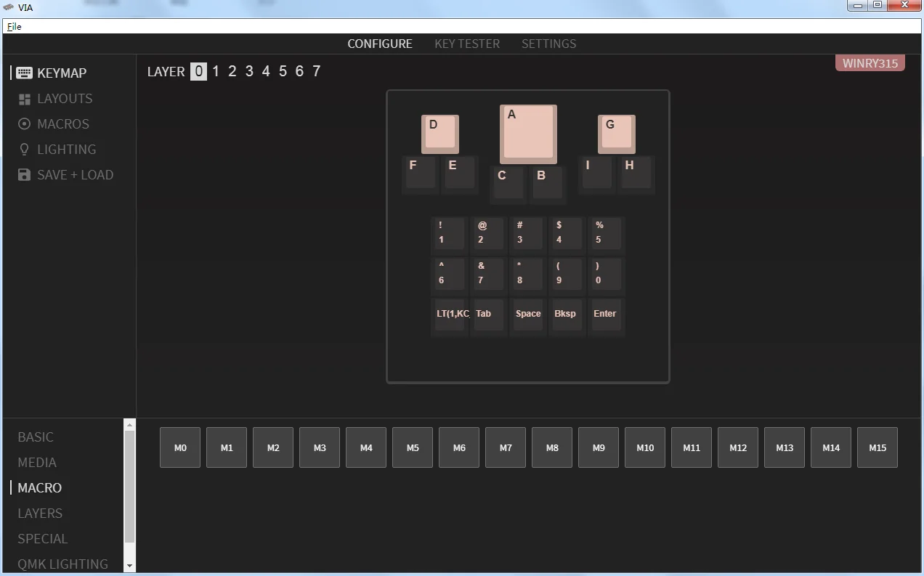Open the File menu
The height and width of the screenshot is (576, 924).
15,26
